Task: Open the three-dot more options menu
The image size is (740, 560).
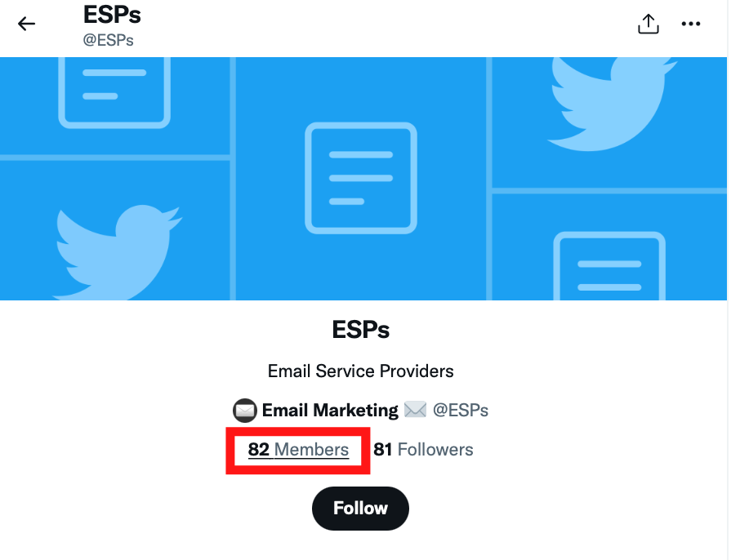Action: point(691,24)
